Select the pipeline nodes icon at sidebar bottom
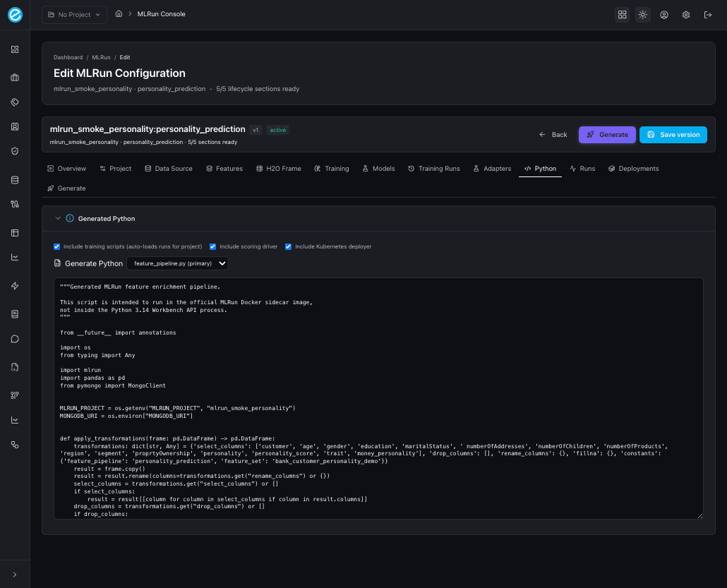727x588 pixels. click(x=14, y=444)
